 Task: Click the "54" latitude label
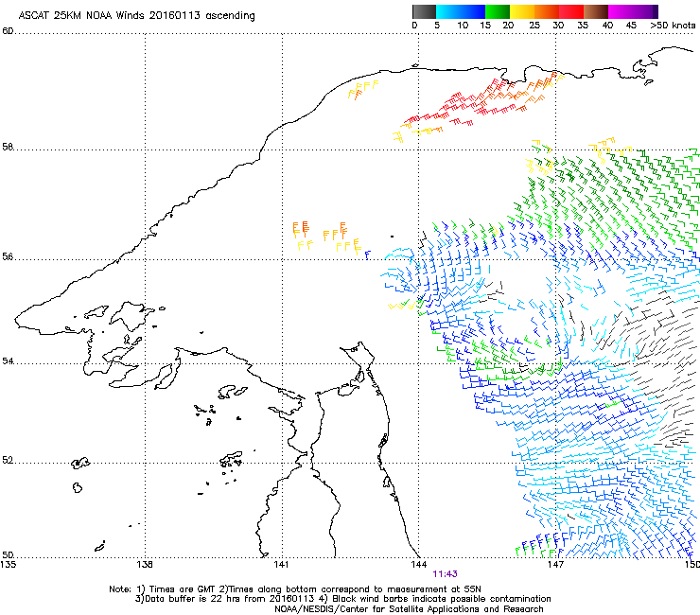[x=8, y=360]
